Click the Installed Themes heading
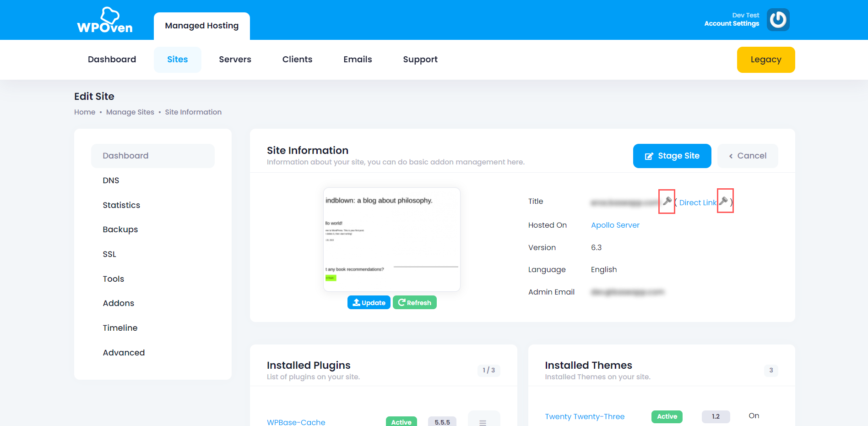Screen dimensions: 868x426 click(588, 365)
